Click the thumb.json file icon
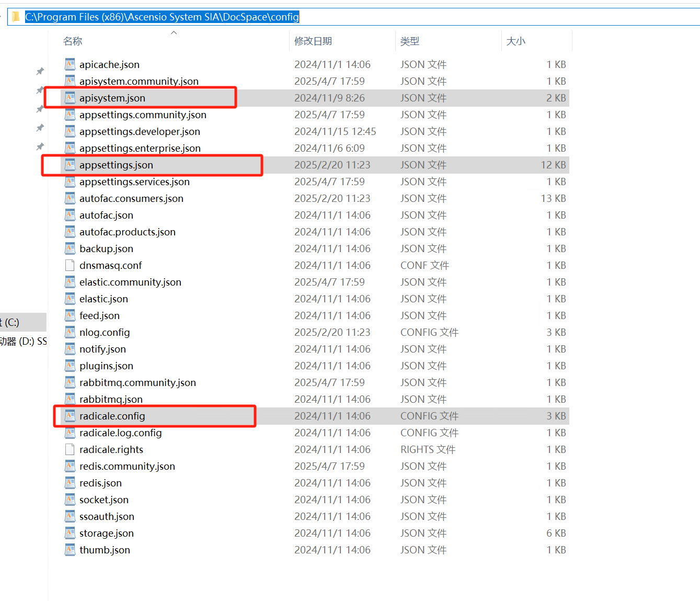Screen dimensions: 700x601 tap(70, 550)
